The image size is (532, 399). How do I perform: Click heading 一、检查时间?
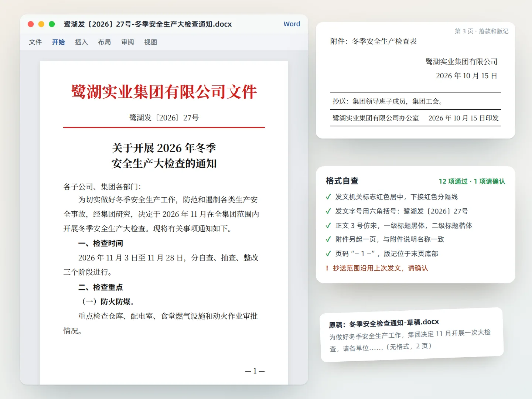click(100, 243)
